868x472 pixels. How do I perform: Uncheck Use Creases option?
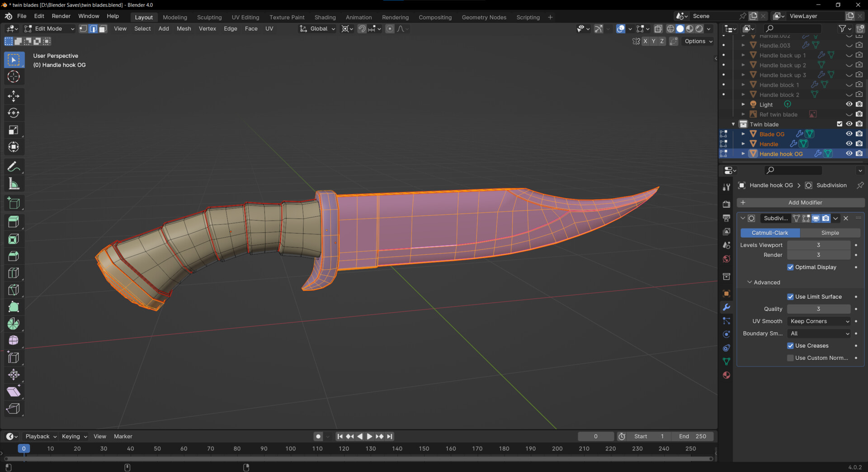click(x=790, y=346)
